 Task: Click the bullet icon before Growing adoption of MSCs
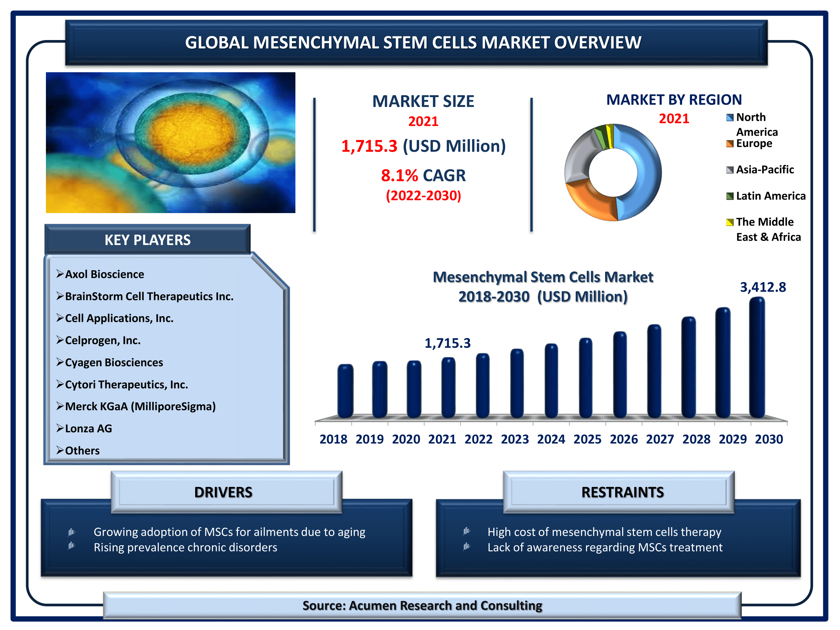click(71, 532)
